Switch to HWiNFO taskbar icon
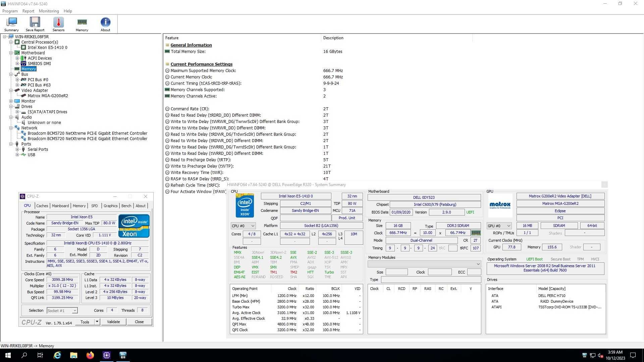This screenshot has width=644, height=362. point(123,355)
